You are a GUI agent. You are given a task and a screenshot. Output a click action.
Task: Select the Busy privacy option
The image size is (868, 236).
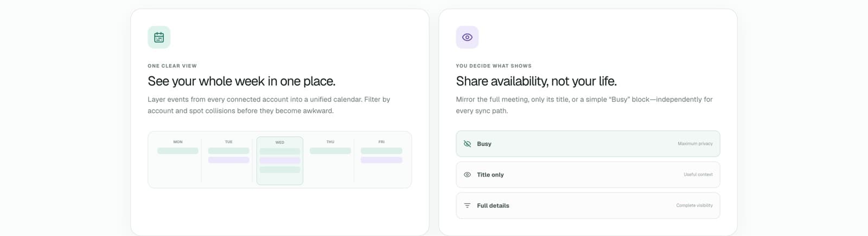pos(588,144)
